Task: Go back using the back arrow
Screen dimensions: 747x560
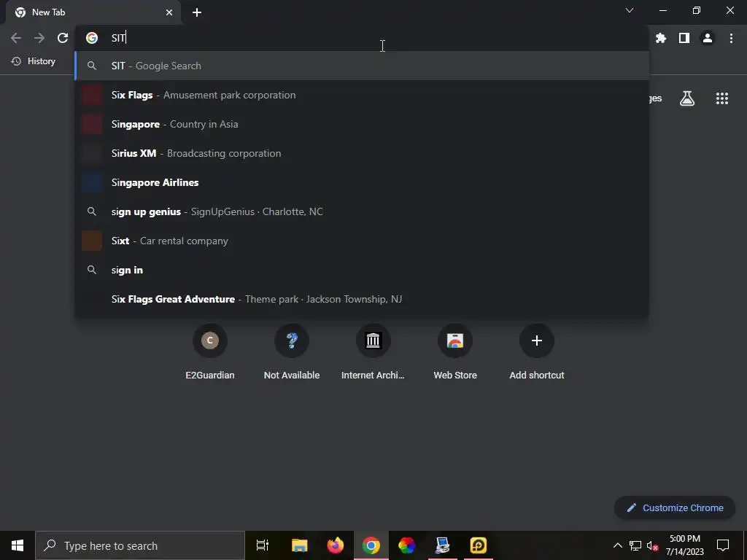Action: pos(16,38)
